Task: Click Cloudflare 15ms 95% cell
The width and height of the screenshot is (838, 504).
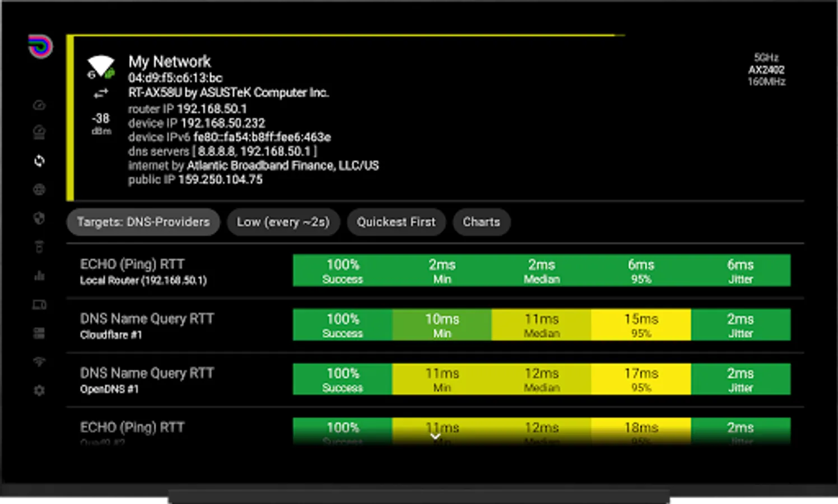Action: [641, 325]
